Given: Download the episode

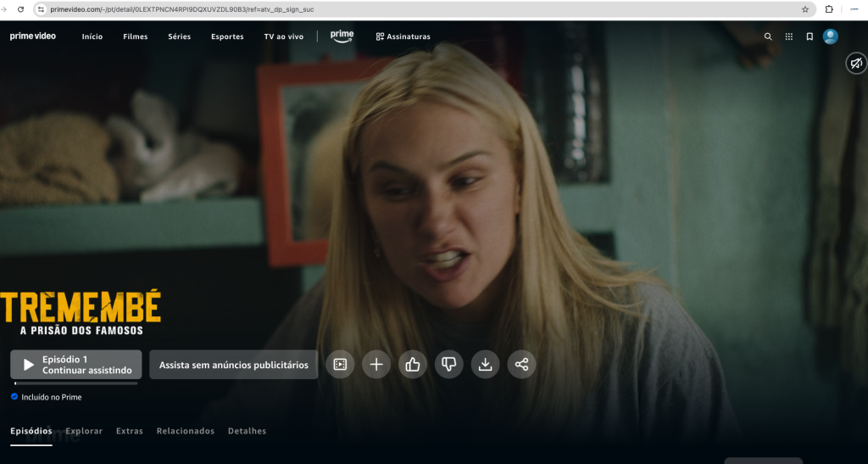Looking at the screenshot, I should click(485, 365).
